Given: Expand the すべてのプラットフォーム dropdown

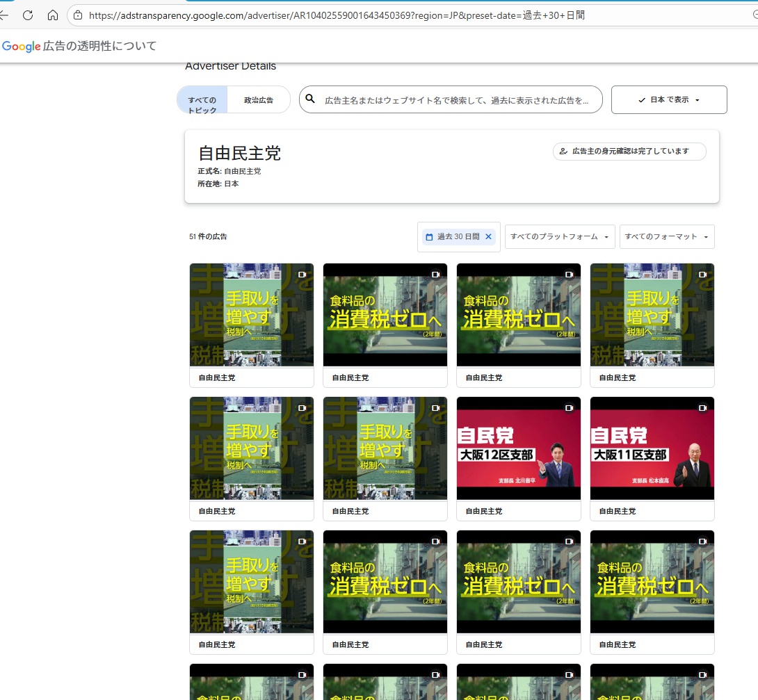Looking at the screenshot, I should coord(560,237).
